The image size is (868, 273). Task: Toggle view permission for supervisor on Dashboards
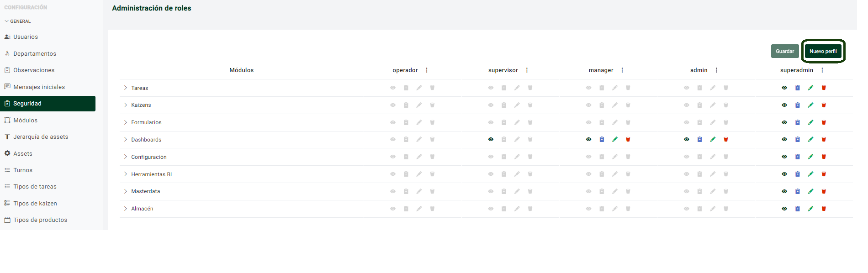tap(491, 139)
